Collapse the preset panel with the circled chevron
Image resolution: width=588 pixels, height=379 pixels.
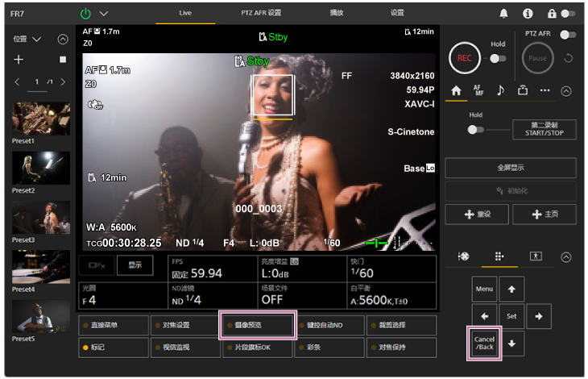click(63, 39)
